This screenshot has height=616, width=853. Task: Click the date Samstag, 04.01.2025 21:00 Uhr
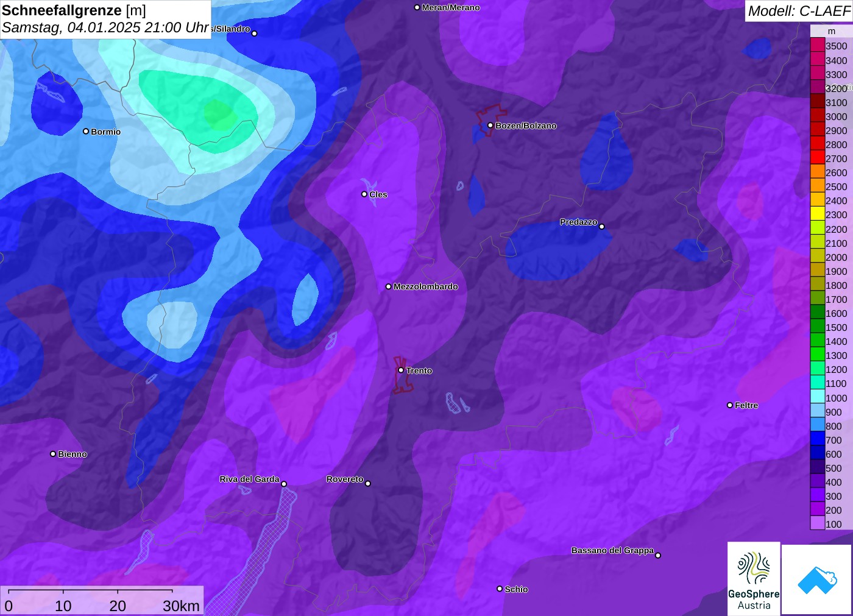[x=105, y=28]
